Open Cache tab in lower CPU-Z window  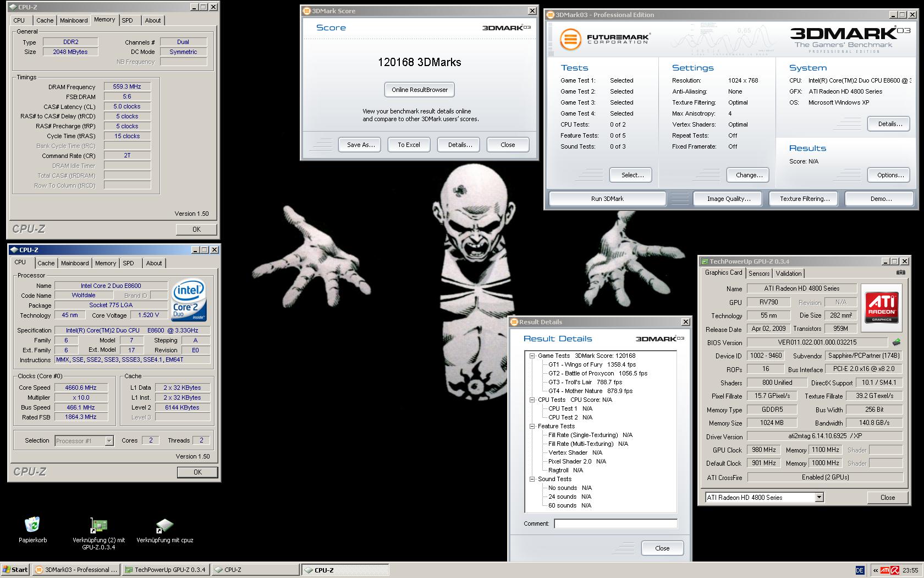[46, 263]
